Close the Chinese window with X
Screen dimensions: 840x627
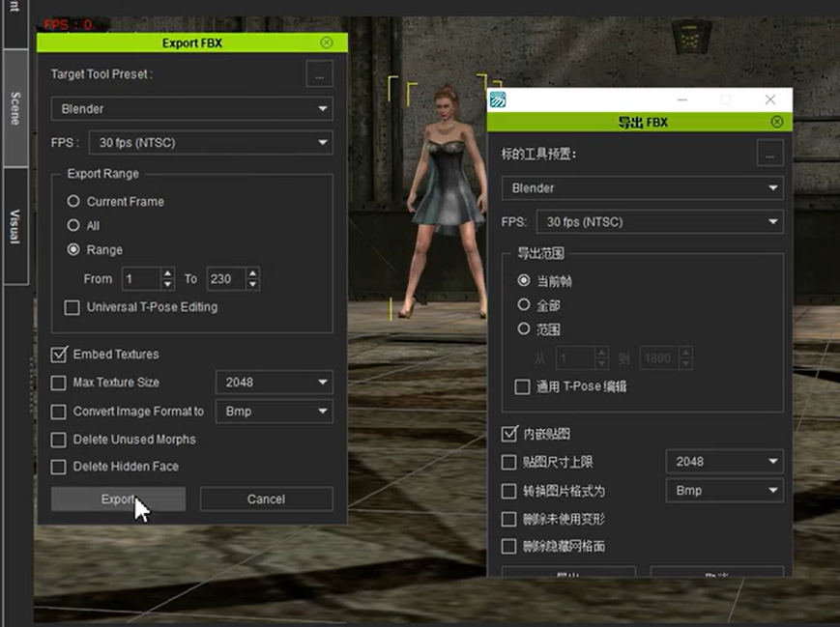coord(770,100)
